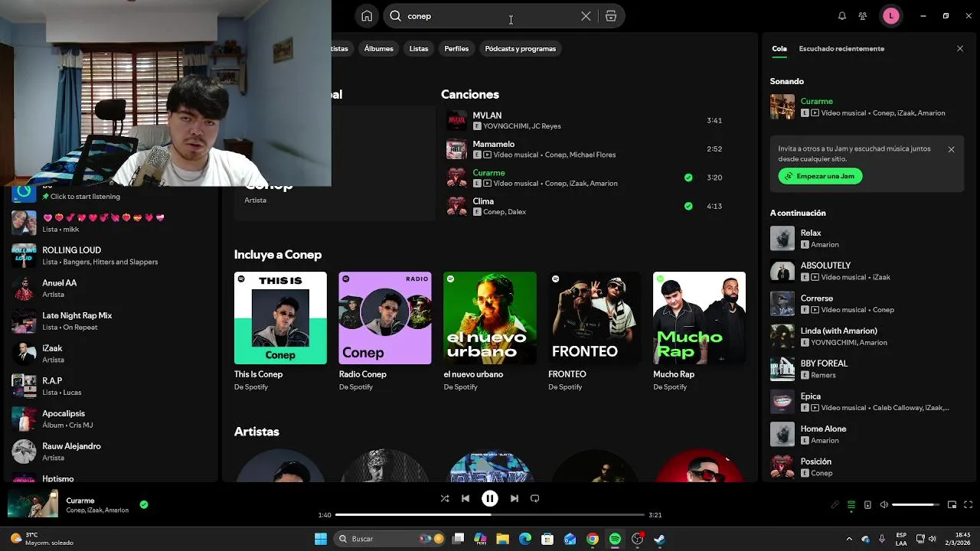This screenshot has width=980, height=551.
Task: Open the lyrics microphone icon
Action: coord(835,505)
